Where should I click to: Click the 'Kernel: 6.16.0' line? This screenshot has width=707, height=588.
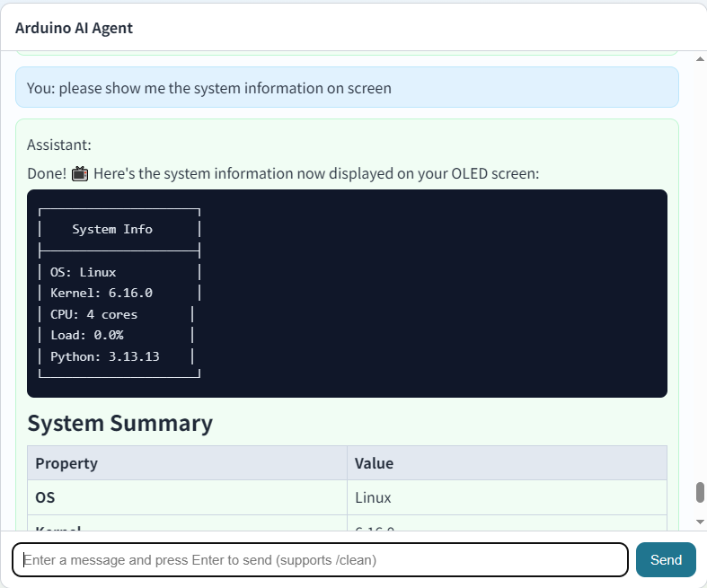tap(102, 293)
